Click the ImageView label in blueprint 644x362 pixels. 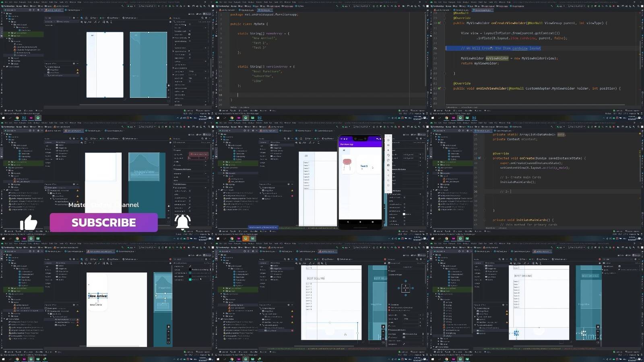[144, 172]
